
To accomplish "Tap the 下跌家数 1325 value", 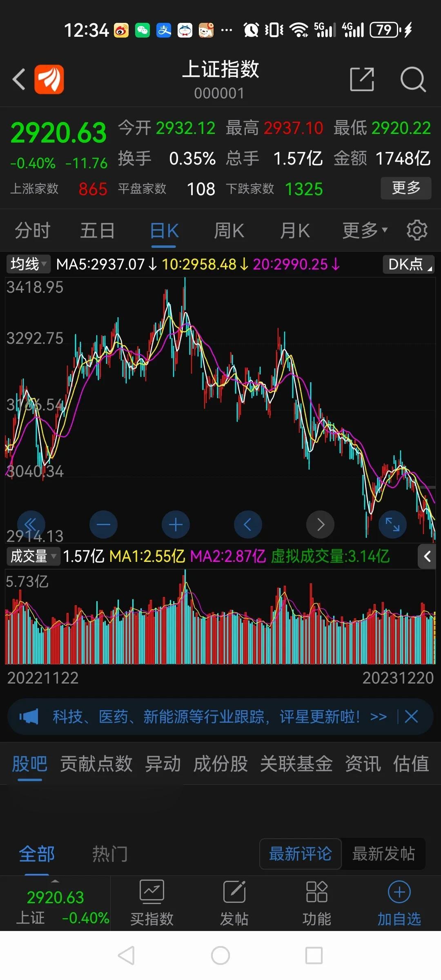I will [x=304, y=189].
